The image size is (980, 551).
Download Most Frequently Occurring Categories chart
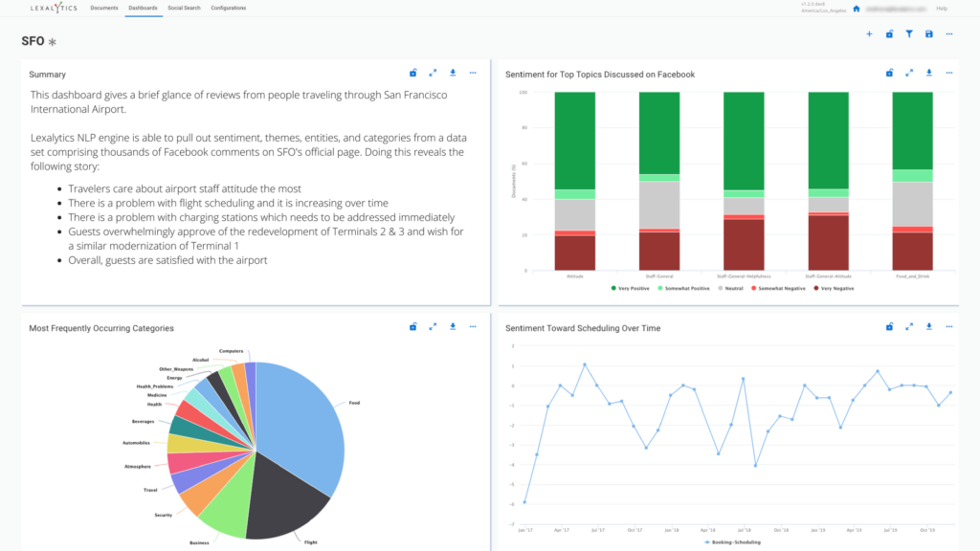(453, 327)
